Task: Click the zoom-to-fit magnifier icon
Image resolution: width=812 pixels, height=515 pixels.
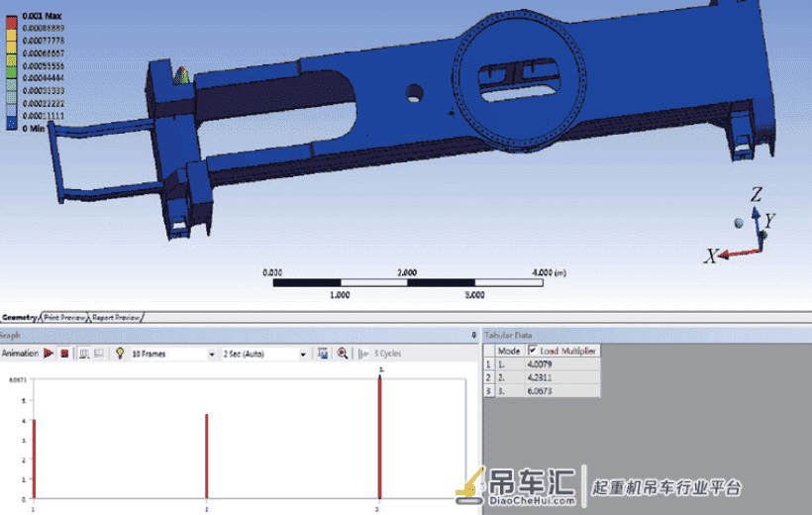Action: (343, 354)
